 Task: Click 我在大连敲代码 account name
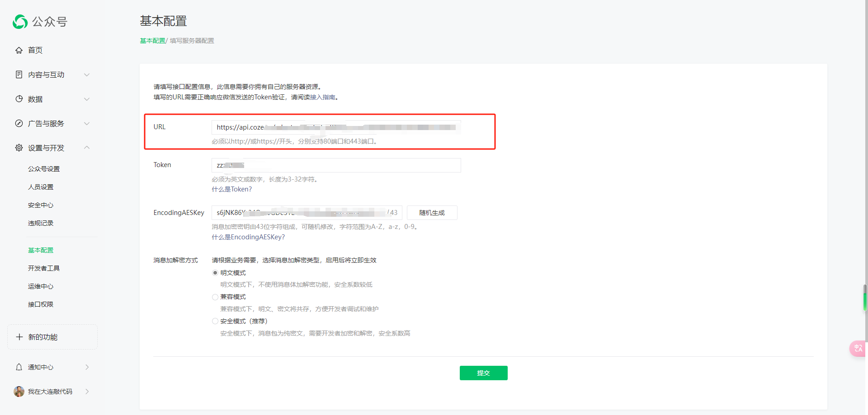coord(50,392)
